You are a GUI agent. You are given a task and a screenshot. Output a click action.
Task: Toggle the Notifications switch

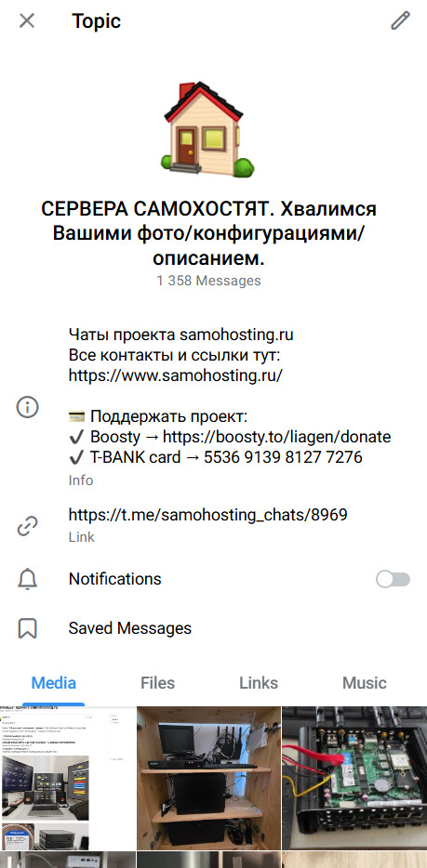[393, 579]
